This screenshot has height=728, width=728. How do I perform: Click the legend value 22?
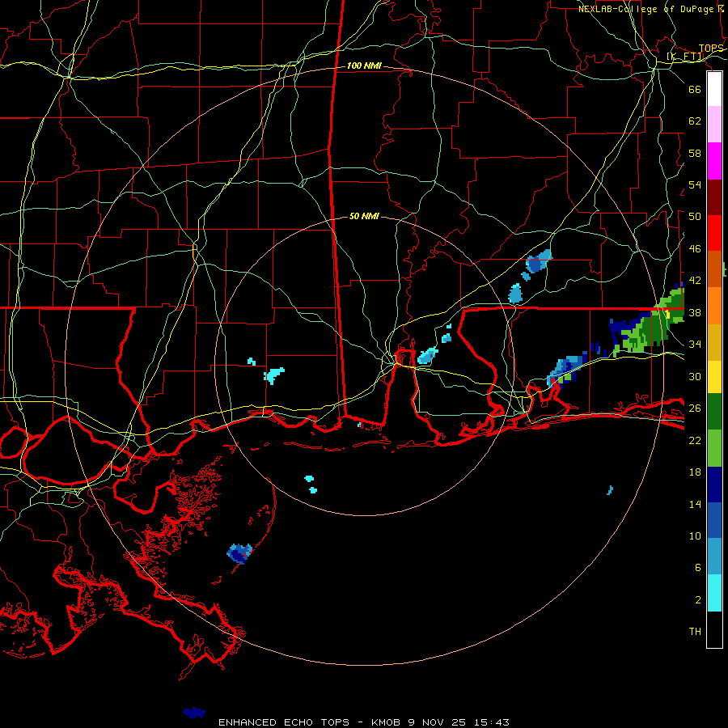(695, 440)
